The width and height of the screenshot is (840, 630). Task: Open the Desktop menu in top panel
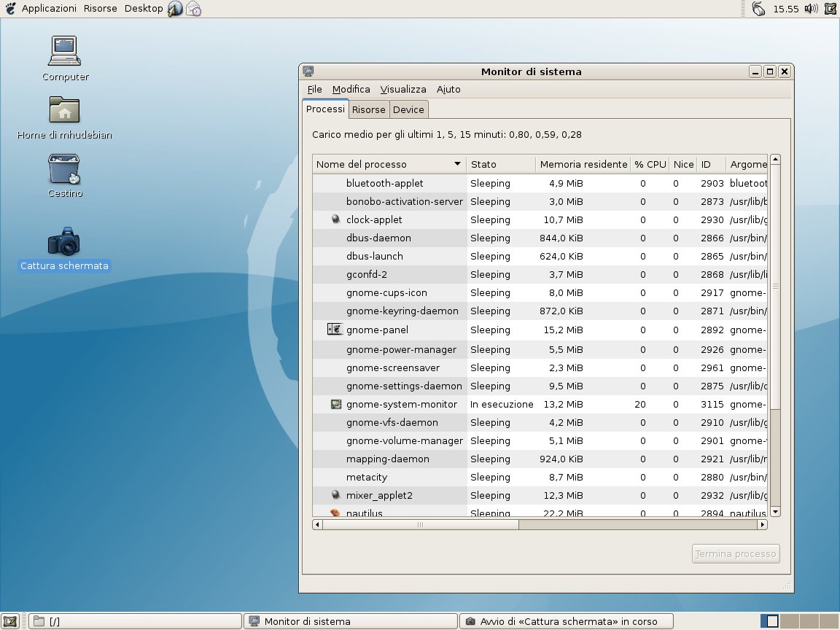pyautogui.click(x=144, y=9)
